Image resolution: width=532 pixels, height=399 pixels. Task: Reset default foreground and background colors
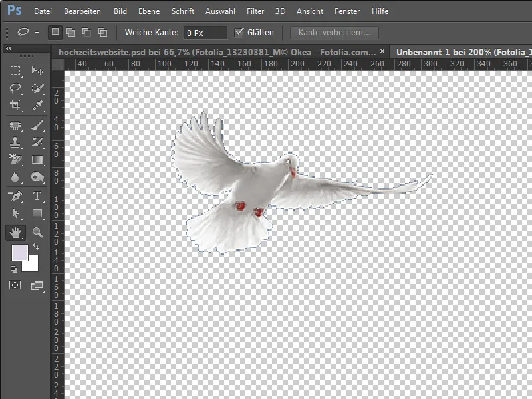13,269
